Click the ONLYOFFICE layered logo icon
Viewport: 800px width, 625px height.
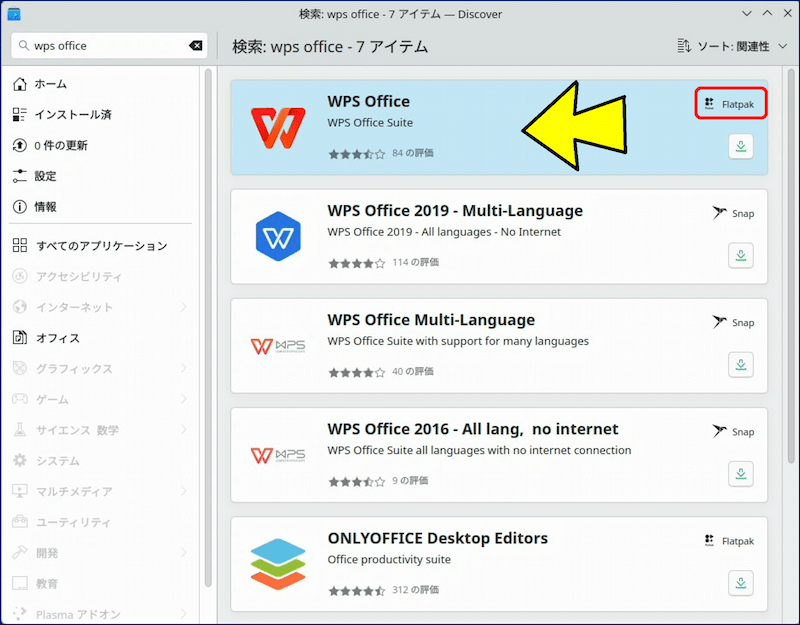(278, 564)
